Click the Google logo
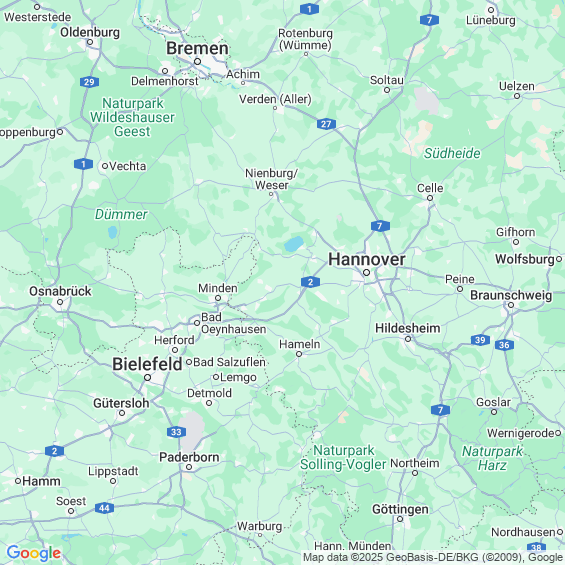This screenshot has width=565, height=565. [34, 553]
